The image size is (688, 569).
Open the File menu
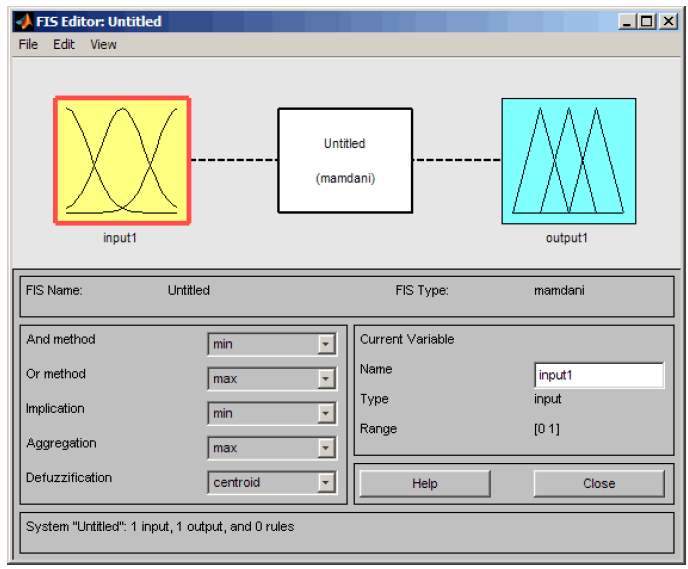[28, 44]
